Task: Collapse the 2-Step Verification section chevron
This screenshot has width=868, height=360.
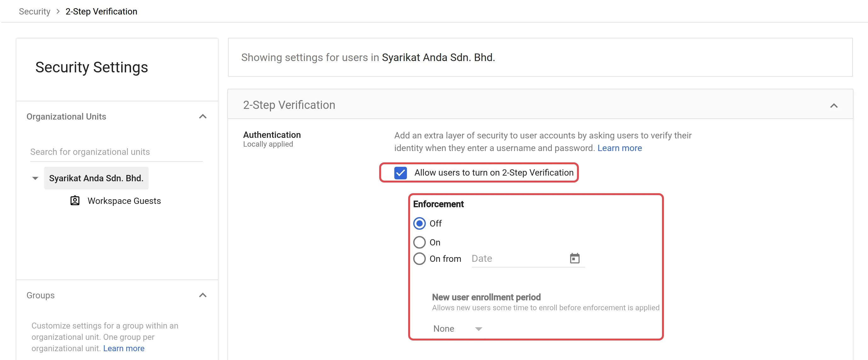Action: click(x=834, y=106)
